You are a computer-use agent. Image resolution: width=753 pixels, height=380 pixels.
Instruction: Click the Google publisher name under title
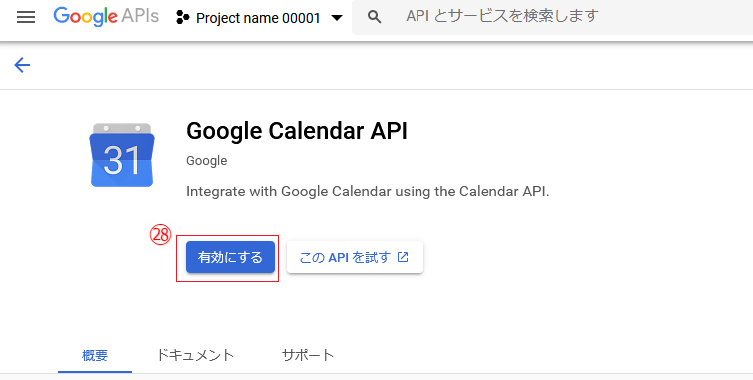pyautogui.click(x=206, y=160)
